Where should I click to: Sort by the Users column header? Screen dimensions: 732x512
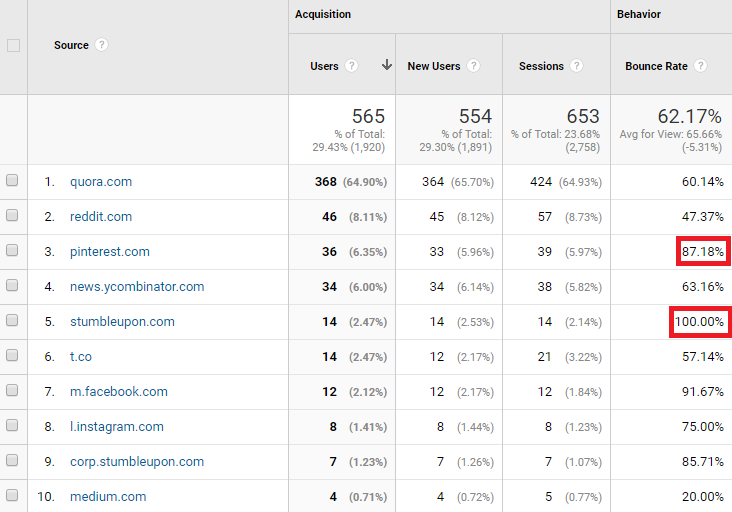(x=324, y=66)
